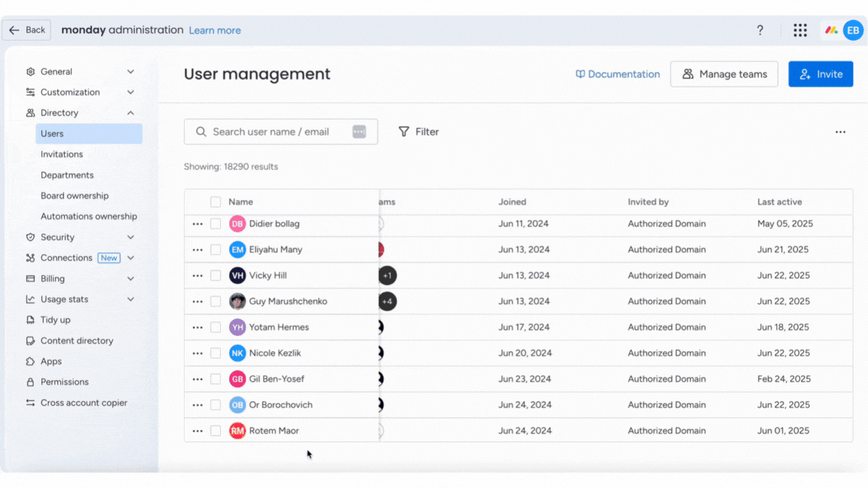
Task: Click the Manage teams button
Action: coord(724,74)
